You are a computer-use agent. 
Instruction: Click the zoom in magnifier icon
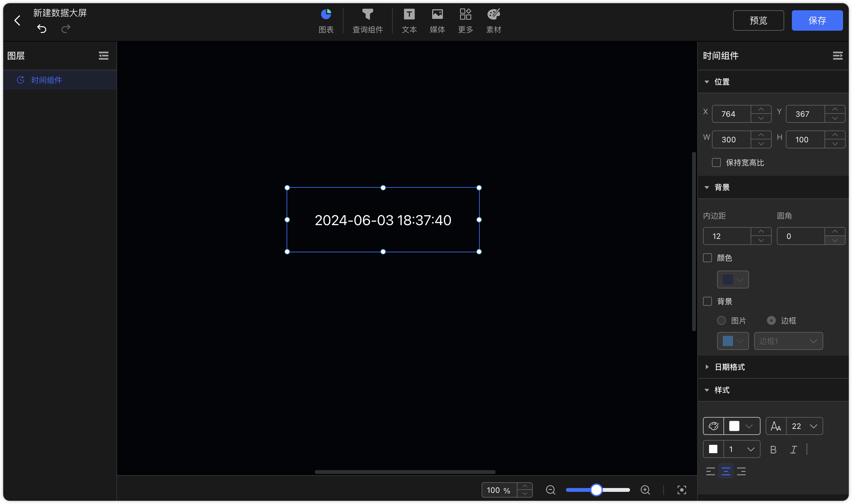pos(645,490)
